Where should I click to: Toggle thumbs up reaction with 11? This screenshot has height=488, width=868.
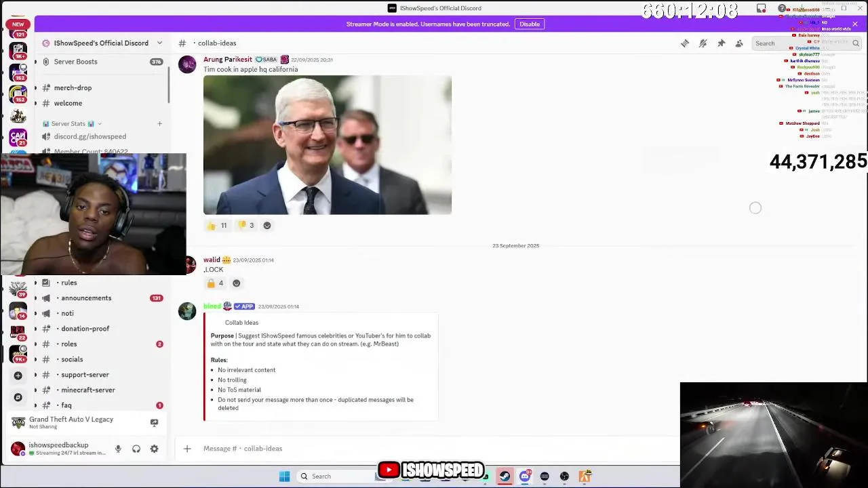[x=217, y=226]
